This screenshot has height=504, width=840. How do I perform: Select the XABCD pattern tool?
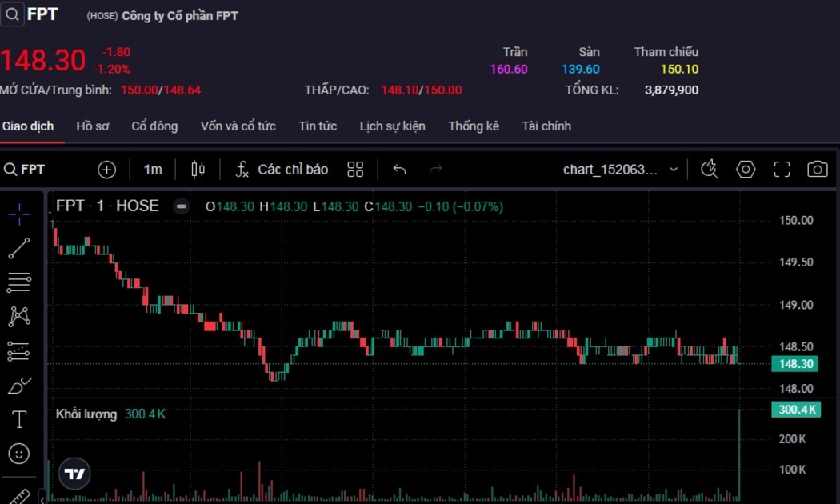19,317
